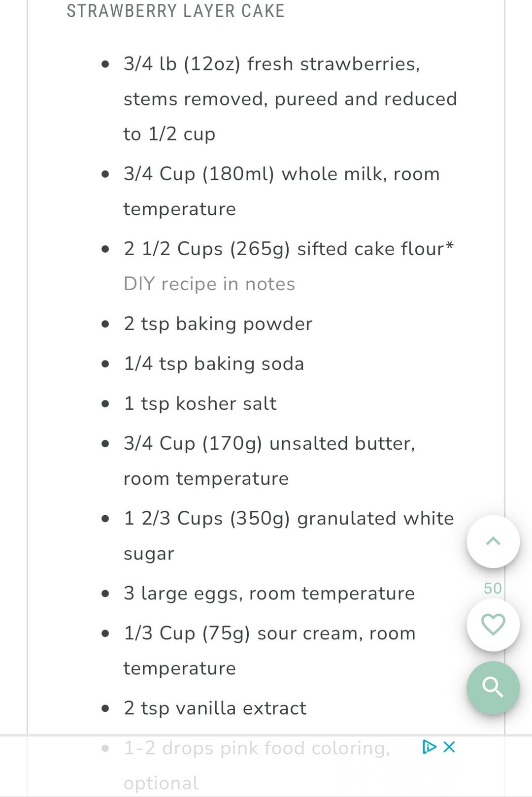Select the fresh strawberries ingredient line
The image size is (532, 797).
pyautogui.click(x=271, y=64)
